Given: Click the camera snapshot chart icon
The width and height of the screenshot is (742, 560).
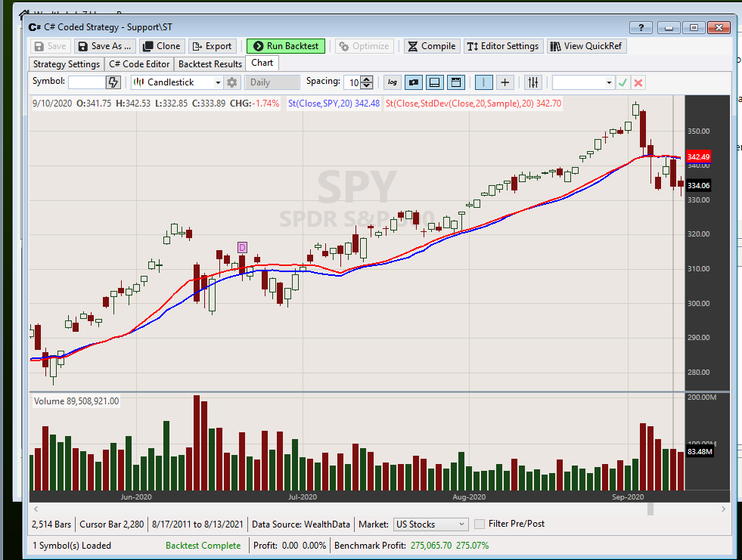Looking at the screenshot, I should pos(414,82).
